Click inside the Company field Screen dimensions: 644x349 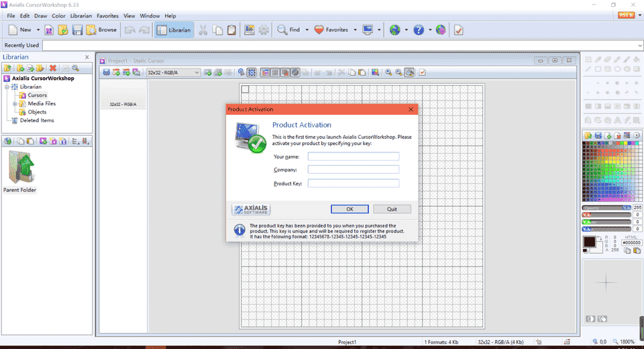pos(354,169)
